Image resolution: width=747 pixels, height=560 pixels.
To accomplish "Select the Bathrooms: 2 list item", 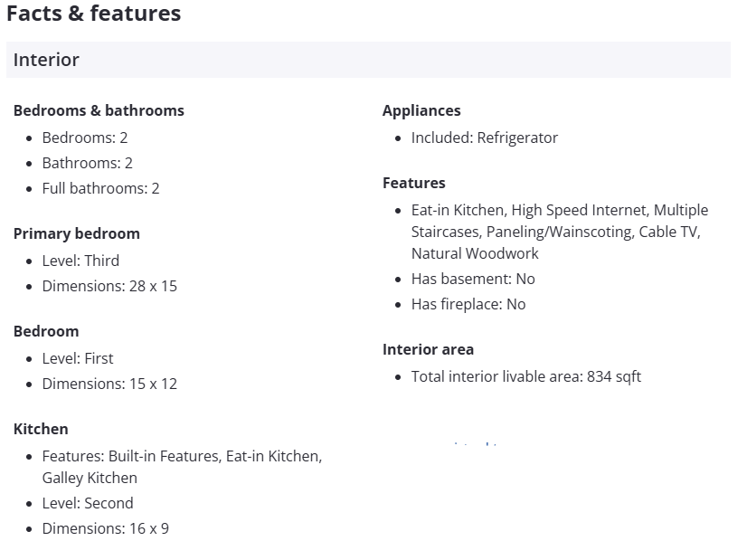I will pyautogui.click(x=87, y=163).
